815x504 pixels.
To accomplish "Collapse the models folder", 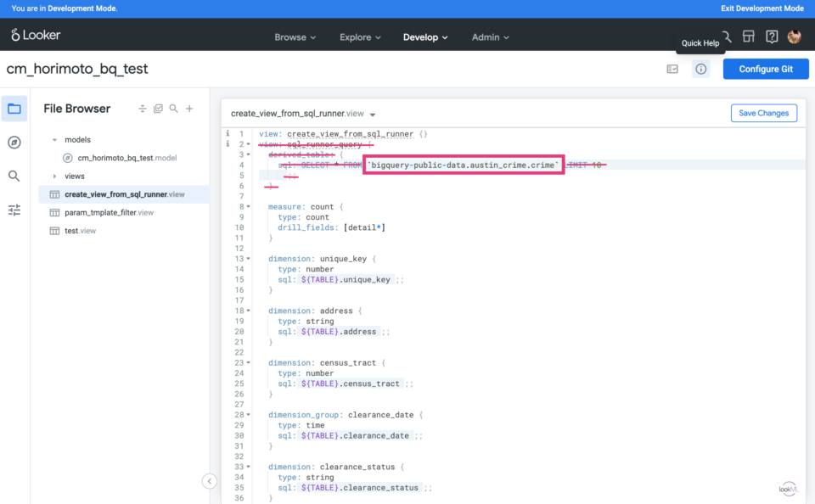I will [x=55, y=140].
